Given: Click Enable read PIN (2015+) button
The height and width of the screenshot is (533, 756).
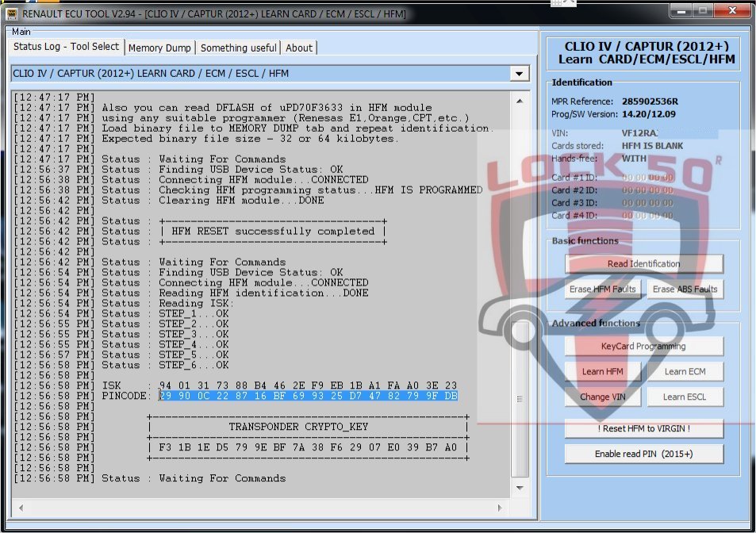Looking at the screenshot, I should [643, 454].
